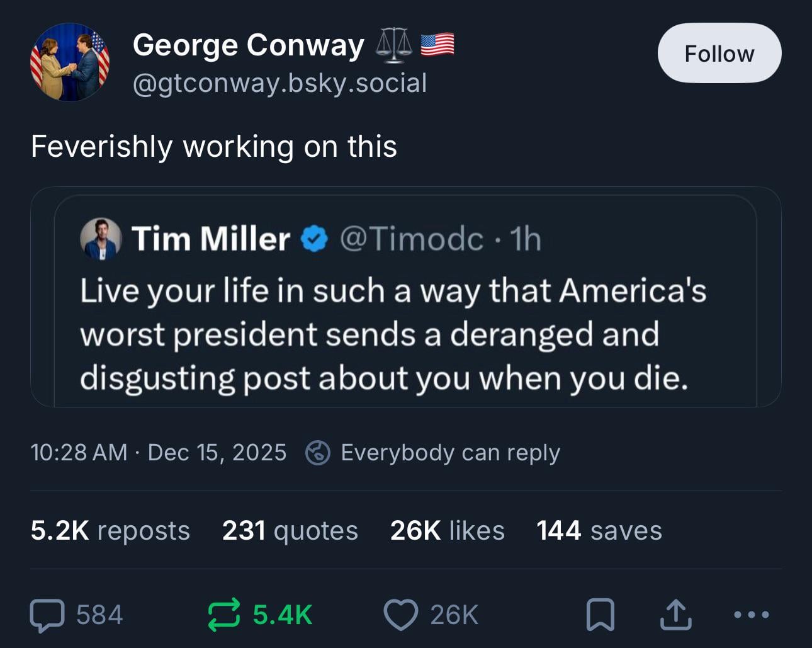Open the @gtconway.bsky.social handle link
The width and height of the screenshot is (812, 648).
279,83
